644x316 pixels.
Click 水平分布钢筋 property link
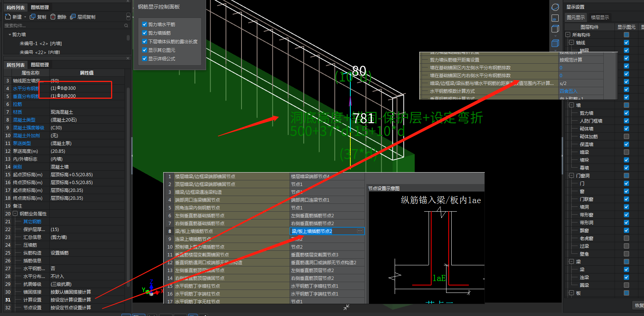pos(26,89)
